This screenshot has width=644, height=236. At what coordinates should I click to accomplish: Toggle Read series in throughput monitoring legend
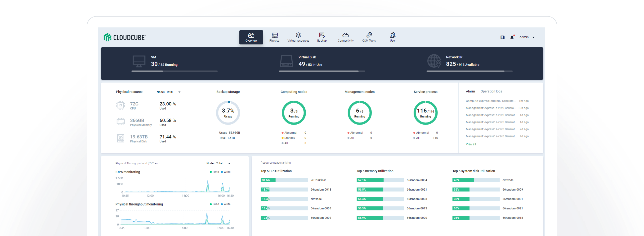[214, 204]
